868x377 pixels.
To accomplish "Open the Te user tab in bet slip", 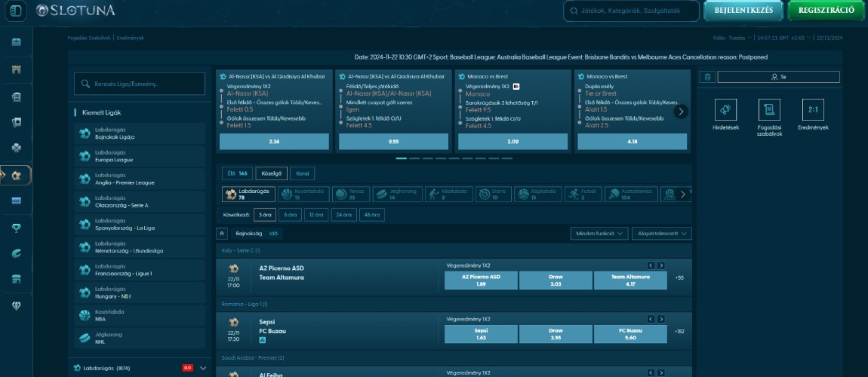I will [778, 77].
